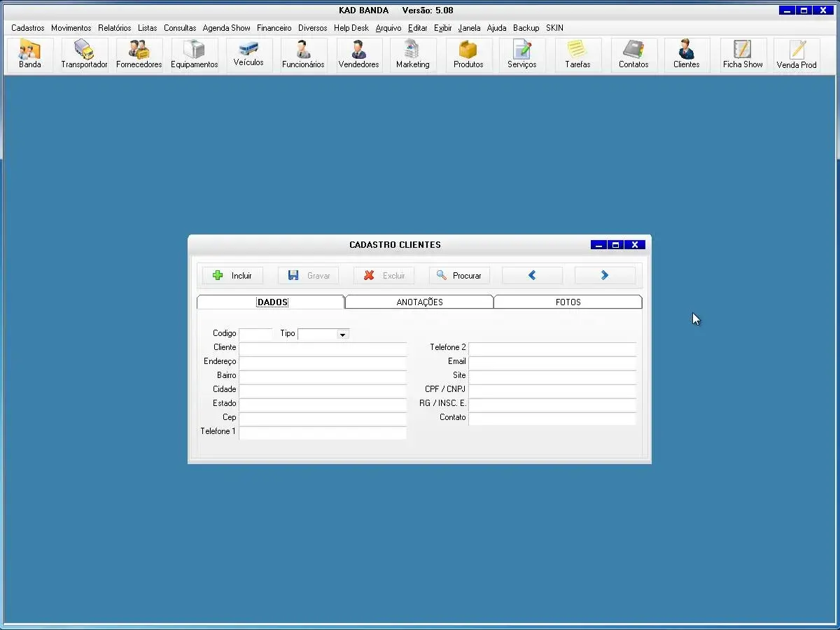The width and height of the screenshot is (840, 630).
Task: Switch to the ANOTAÇÕES tab
Action: coord(419,302)
